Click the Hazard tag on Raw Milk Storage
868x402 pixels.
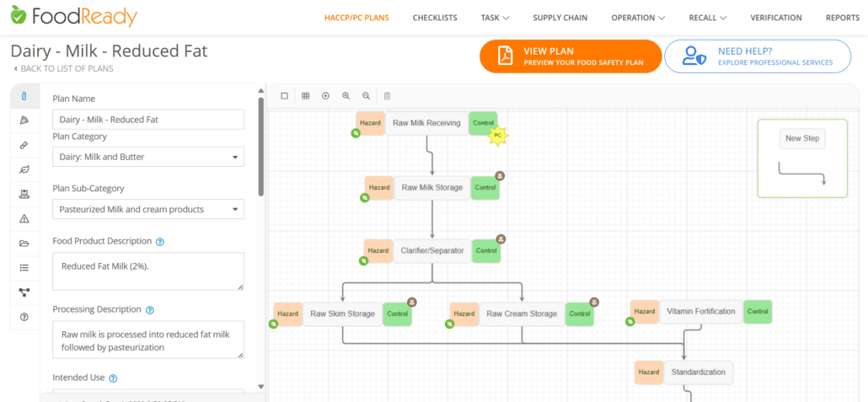point(379,188)
